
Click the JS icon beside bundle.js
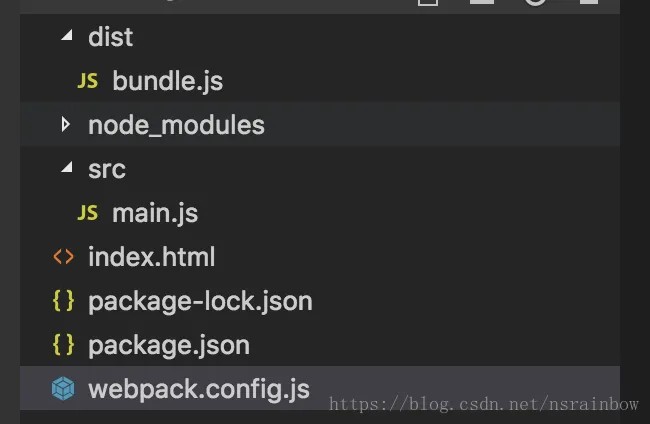(x=88, y=81)
